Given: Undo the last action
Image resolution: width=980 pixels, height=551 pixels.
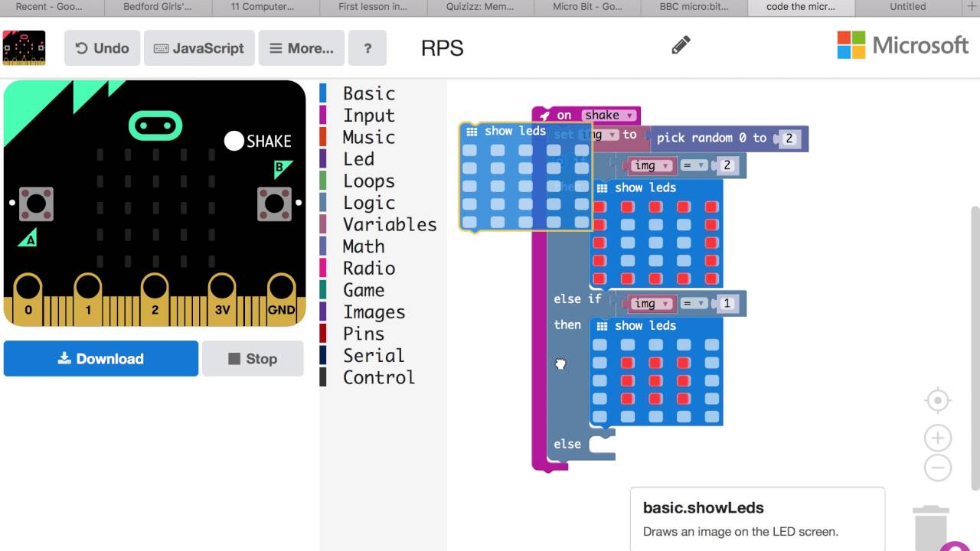Looking at the screenshot, I should click(x=102, y=48).
